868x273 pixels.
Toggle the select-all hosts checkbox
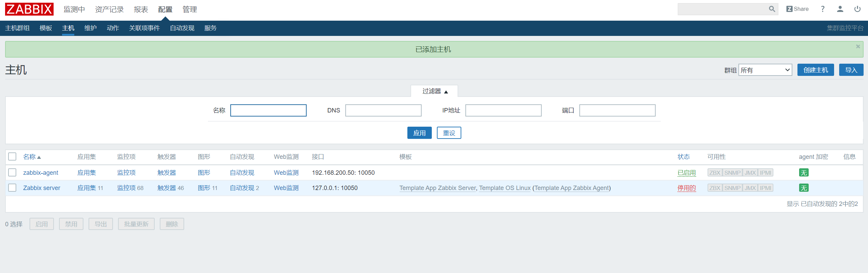pyautogui.click(x=13, y=156)
